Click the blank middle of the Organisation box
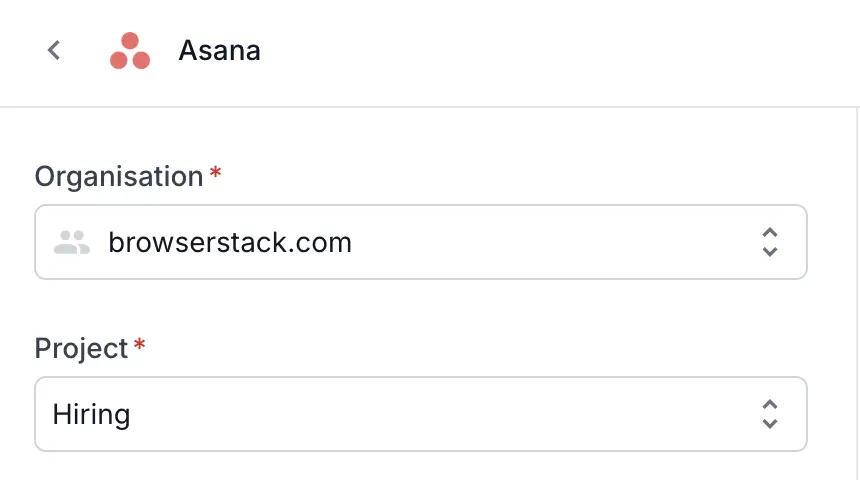The height and width of the screenshot is (480, 860). [x=550, y=242]
